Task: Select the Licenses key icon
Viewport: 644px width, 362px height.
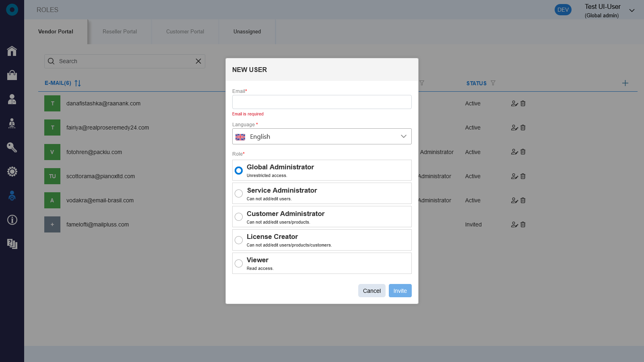Action: pyautogui.click(x=12, y=148)
